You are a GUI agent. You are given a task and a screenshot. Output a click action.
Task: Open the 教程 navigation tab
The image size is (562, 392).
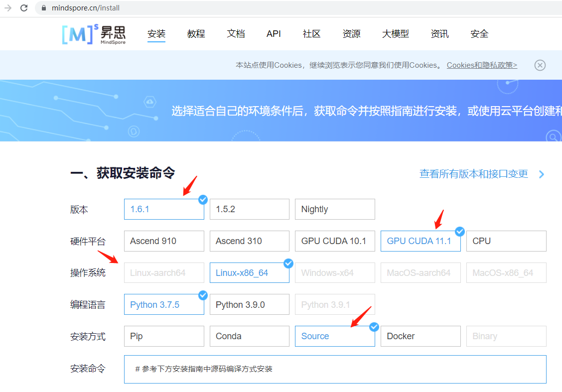pos(196,34)
